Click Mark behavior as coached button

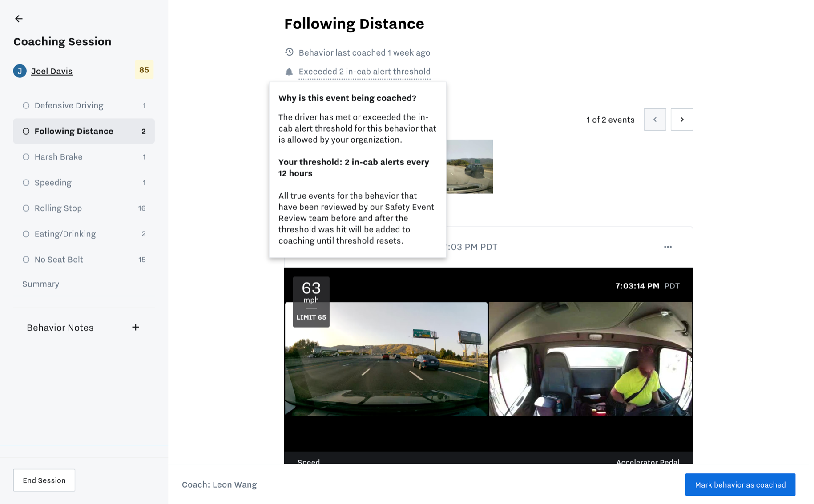point(740,484)
